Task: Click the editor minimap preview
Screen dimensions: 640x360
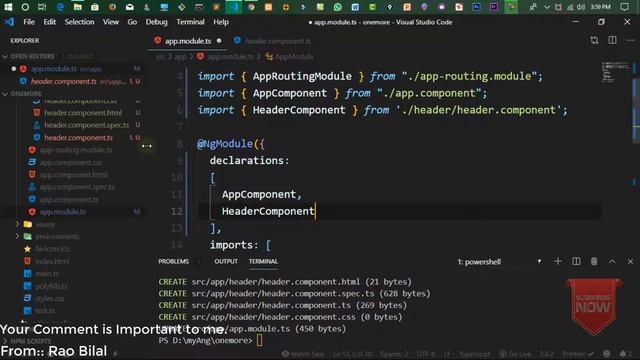Action: [x=616, y=72]
